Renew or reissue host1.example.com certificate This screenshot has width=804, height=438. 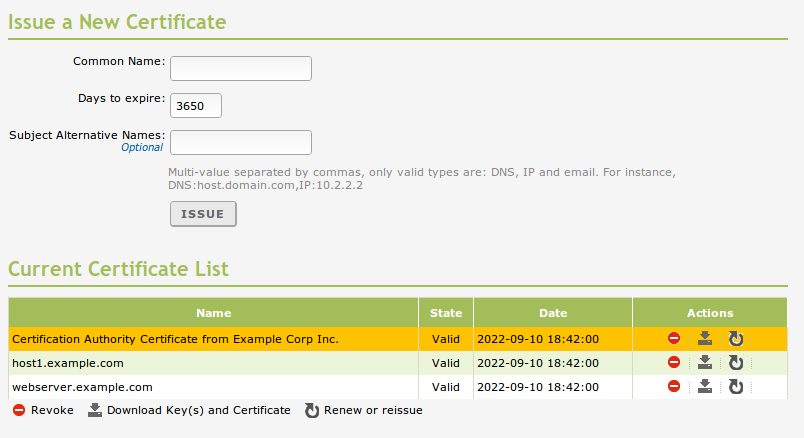coord(736,363)
